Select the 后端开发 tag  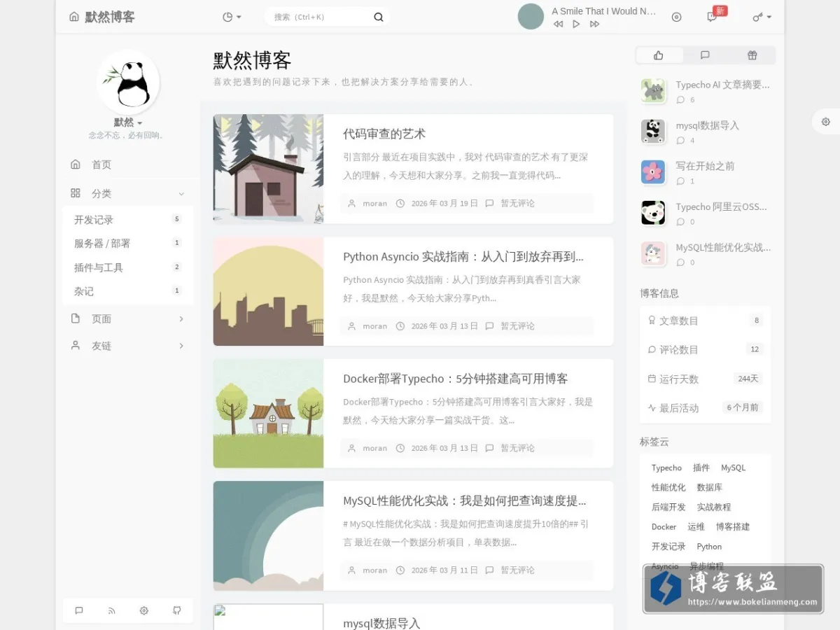[x=668, y=507]
